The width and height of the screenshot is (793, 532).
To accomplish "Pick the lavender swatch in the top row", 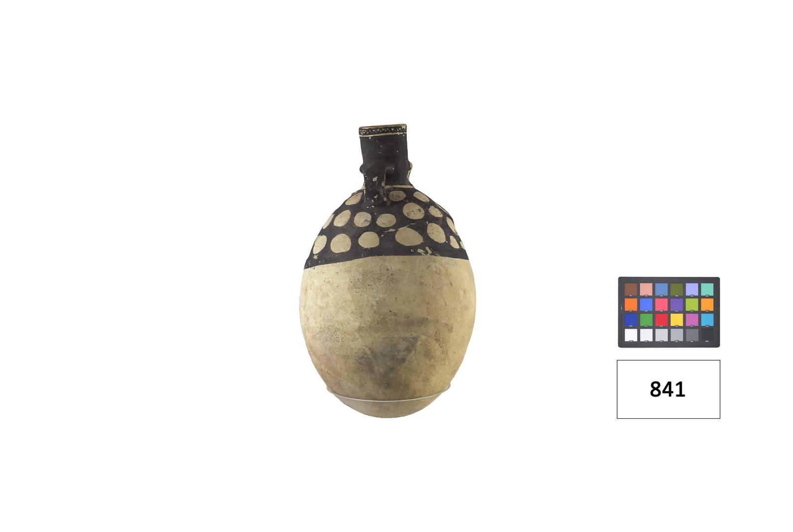I will (692, 289).
